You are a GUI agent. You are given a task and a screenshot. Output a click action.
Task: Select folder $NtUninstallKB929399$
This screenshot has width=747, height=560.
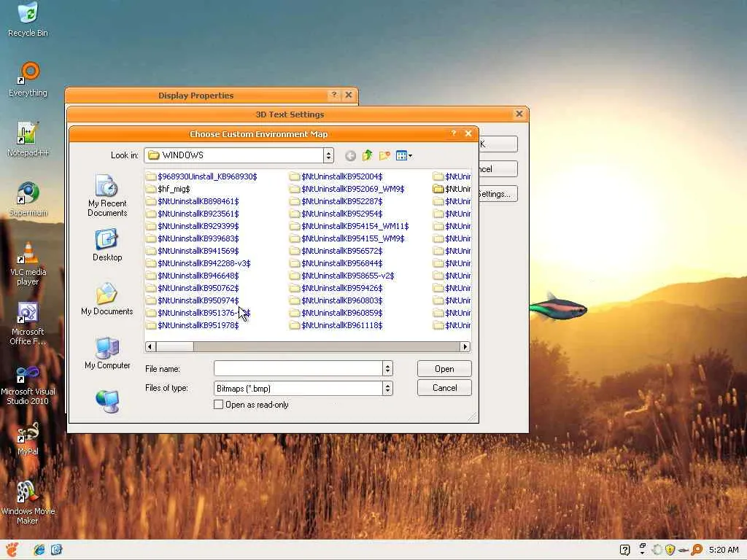[x=193, y=226]
